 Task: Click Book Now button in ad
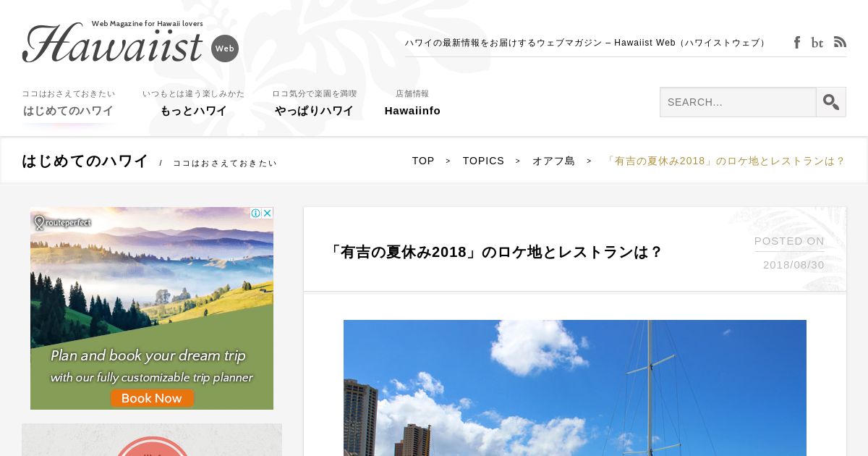tap(152, 398)
